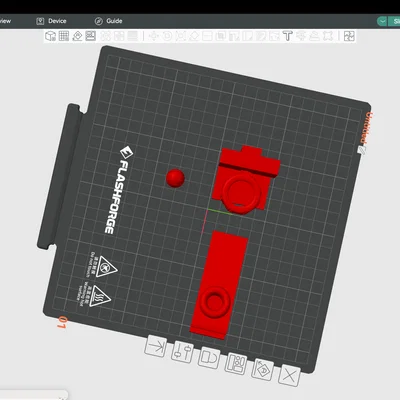Click the Add object cube icon

(x=50, y=36)
